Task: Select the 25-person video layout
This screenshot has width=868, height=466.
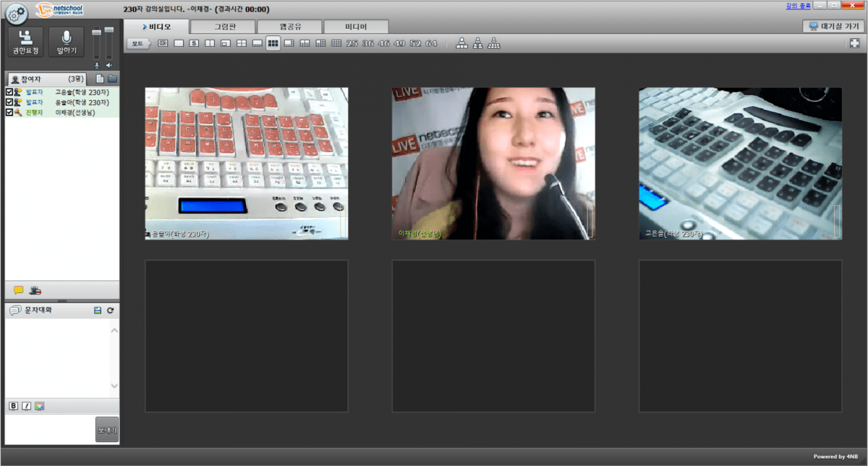Action: pyautogui.click(x=352, y=43)
